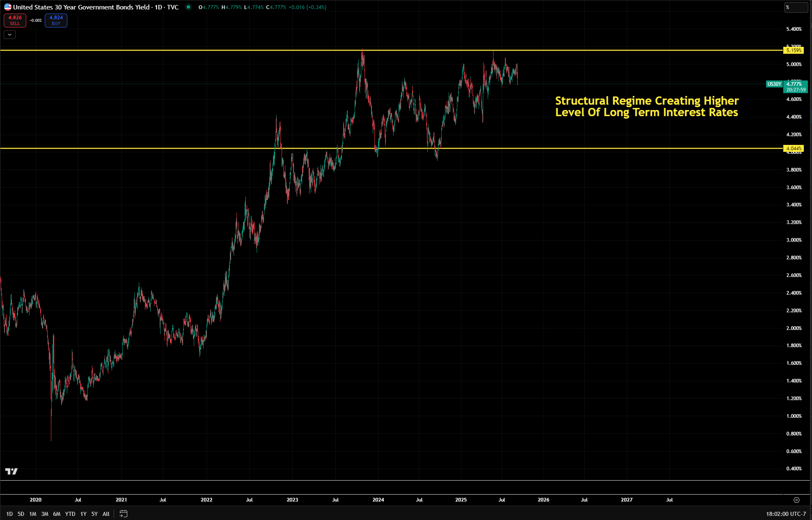Viewport: 812px width, 520px height.
Task: Click the 4.044% yellow price label
Action: coord(794,149)
